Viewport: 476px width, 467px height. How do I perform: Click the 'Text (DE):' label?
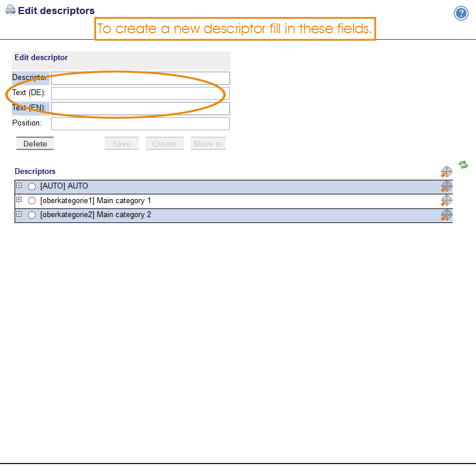tap(29, 93)
